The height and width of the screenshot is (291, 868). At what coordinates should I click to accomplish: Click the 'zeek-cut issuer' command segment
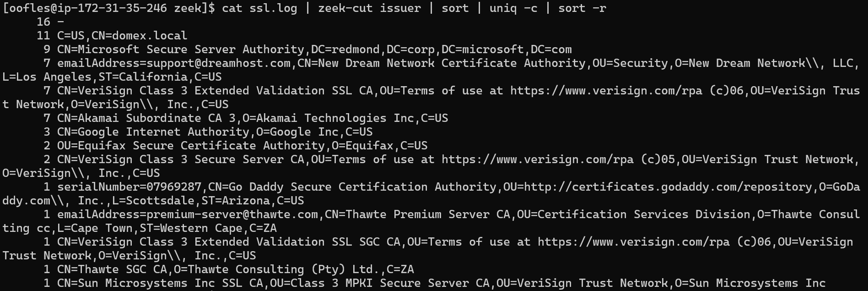pos(369,8)
